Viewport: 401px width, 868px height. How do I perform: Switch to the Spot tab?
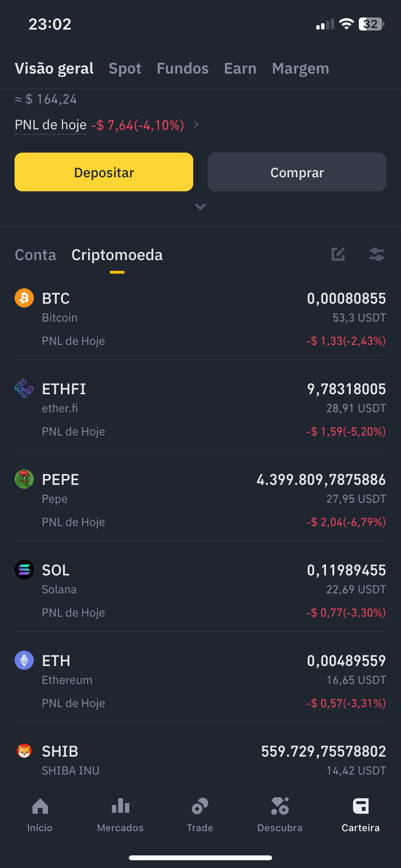coord(125,68)
